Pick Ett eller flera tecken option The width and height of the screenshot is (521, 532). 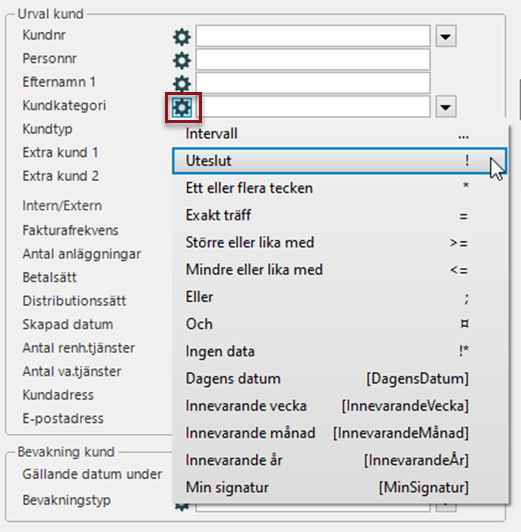click(339, 188)
